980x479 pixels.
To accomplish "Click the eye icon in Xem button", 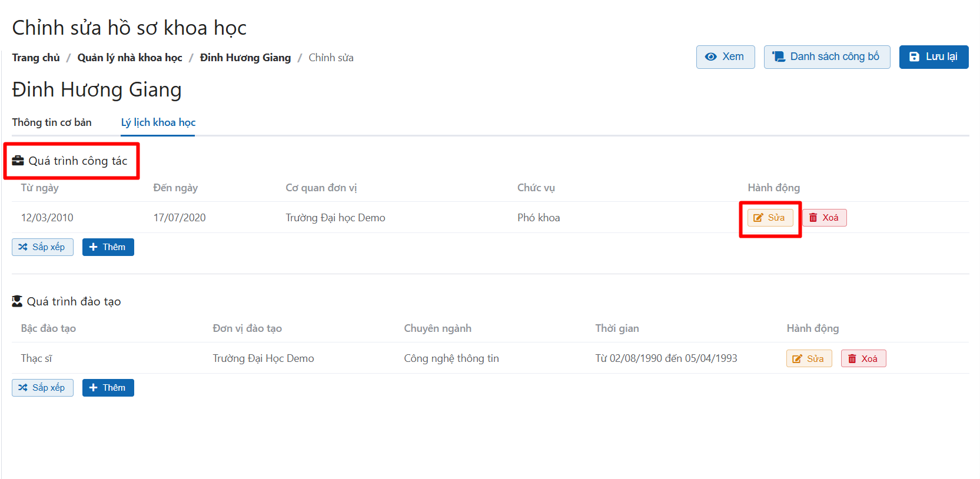I will (710, 57).
